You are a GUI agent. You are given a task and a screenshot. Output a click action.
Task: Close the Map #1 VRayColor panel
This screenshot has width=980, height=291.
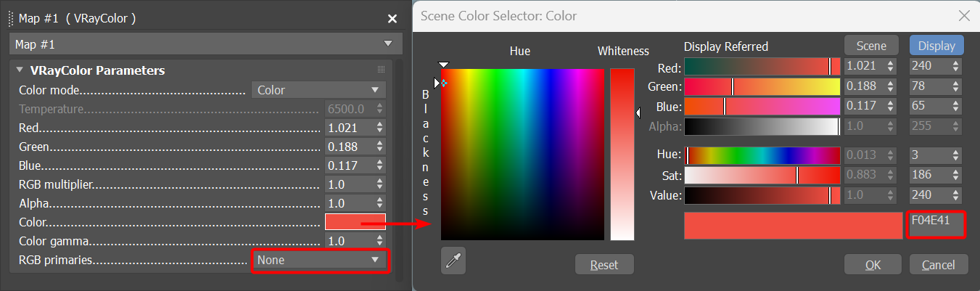pos(392,19)
